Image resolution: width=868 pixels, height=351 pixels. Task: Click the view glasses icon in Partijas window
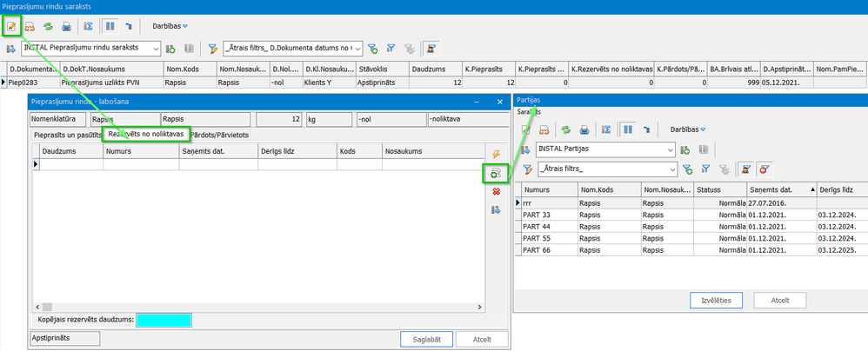544,129
